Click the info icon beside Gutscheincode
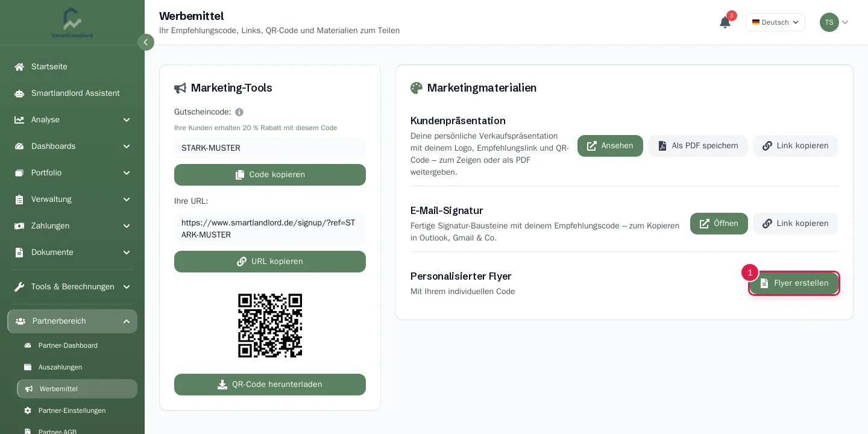The height and width of the screenshot is (434, 868). pyautogui.click(x=239, y=112)
